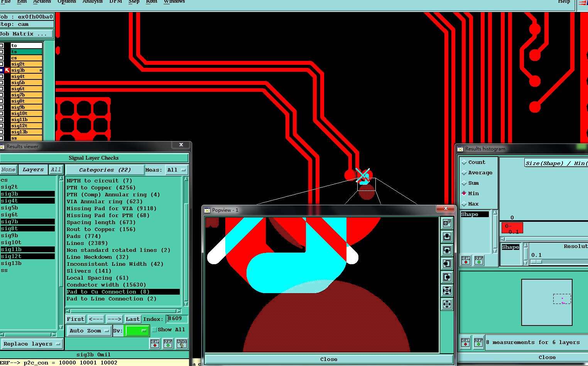Viewport: 588px width, 366px height.
Task: Click Popview zoom-out diverging arrows icon
Action: coord(447,304)
